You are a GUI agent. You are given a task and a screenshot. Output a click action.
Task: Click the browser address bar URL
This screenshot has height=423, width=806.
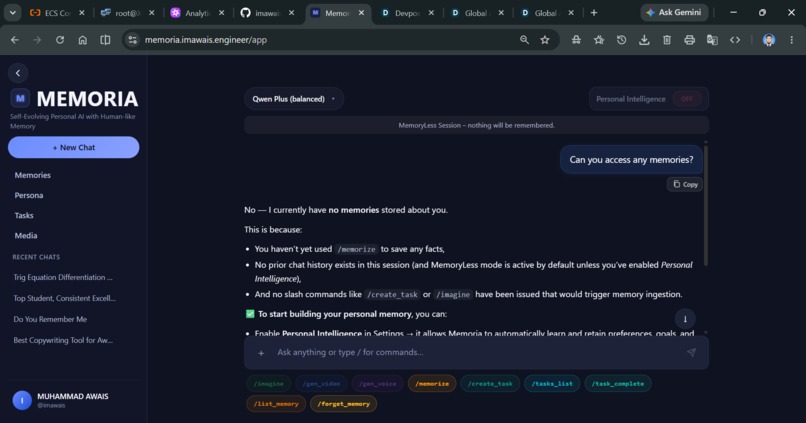(206, 40)
